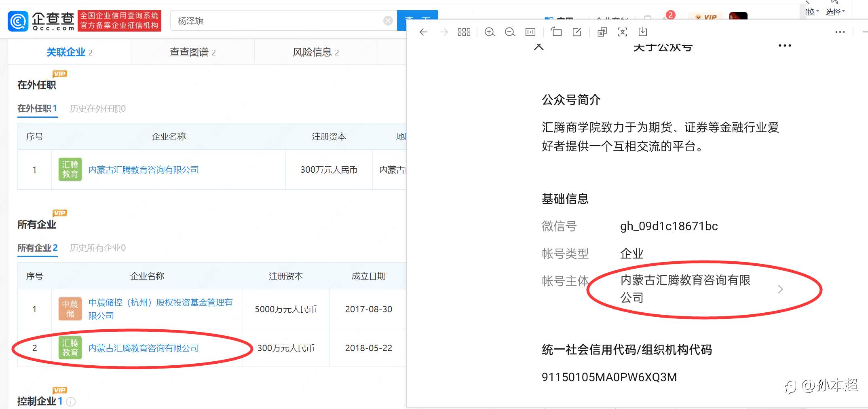Click the date 2017-08-30

368,309
